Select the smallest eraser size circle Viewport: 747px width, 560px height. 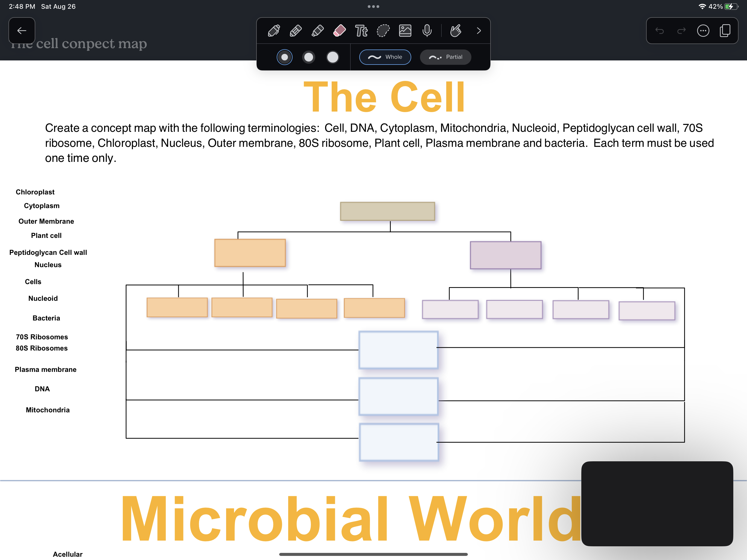point(285,57)
